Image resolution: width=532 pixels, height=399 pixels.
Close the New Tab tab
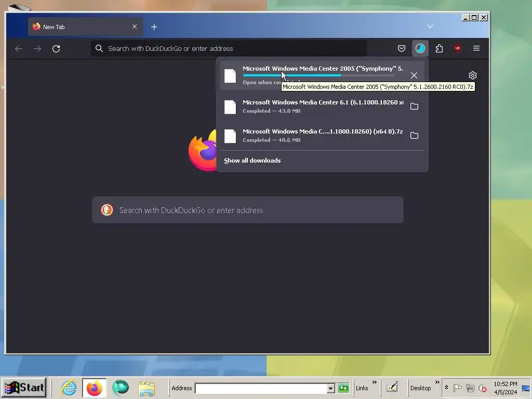tap(135, 26)
